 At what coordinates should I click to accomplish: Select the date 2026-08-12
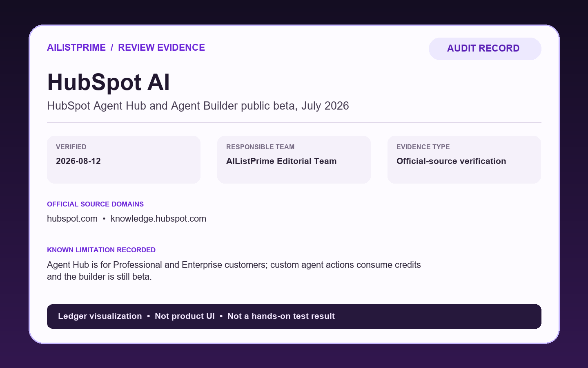(x=78, y=161)
